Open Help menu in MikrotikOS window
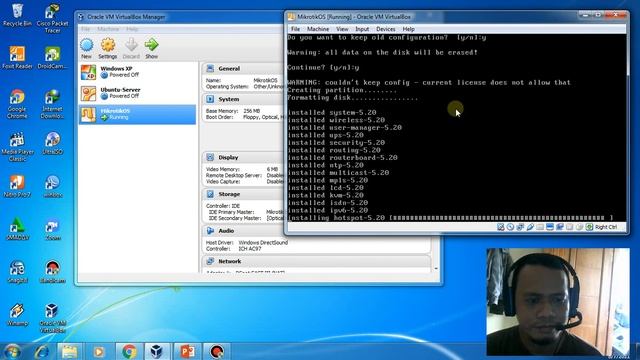Viewport: 640px width, 360px height. (409, 29)
